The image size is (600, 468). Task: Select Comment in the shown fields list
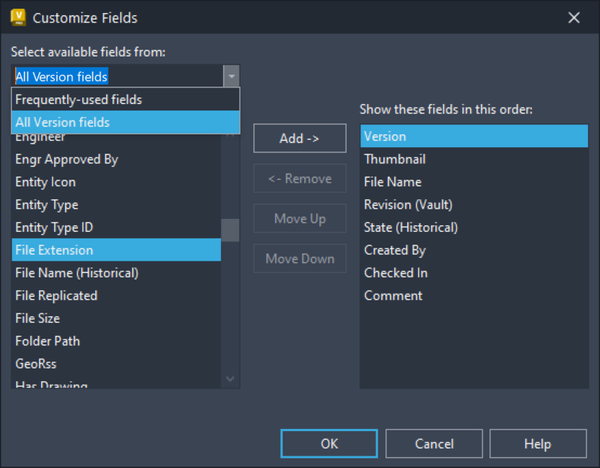coord(393,295)
